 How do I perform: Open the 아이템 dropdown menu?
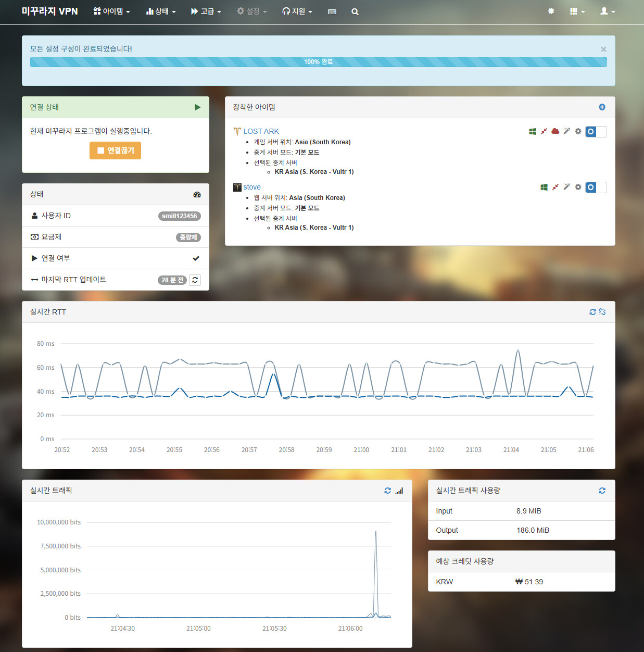[x=111, y=11]
